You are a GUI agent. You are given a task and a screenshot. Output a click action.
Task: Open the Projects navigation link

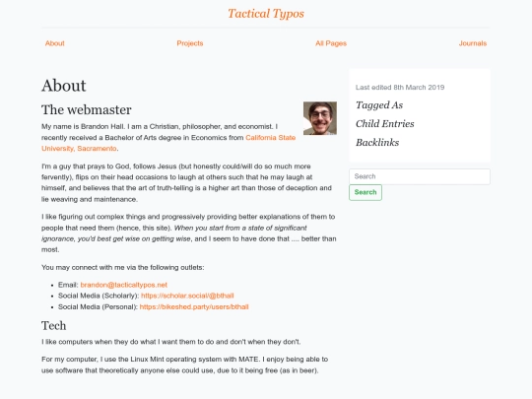click(190, 43)
